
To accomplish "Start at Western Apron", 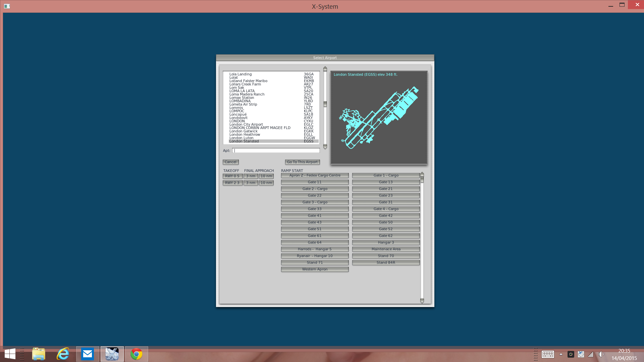I will tap(315, 269).
